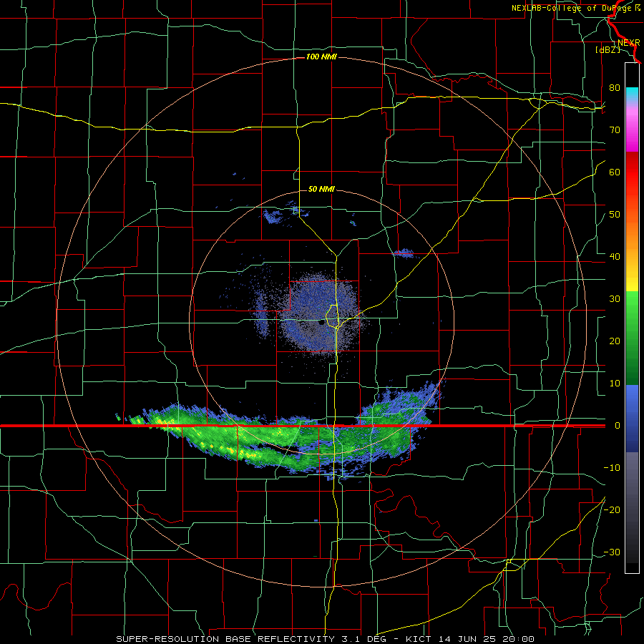
Task: Click the 80 value on dBZ scale
Action: (615, 88)
